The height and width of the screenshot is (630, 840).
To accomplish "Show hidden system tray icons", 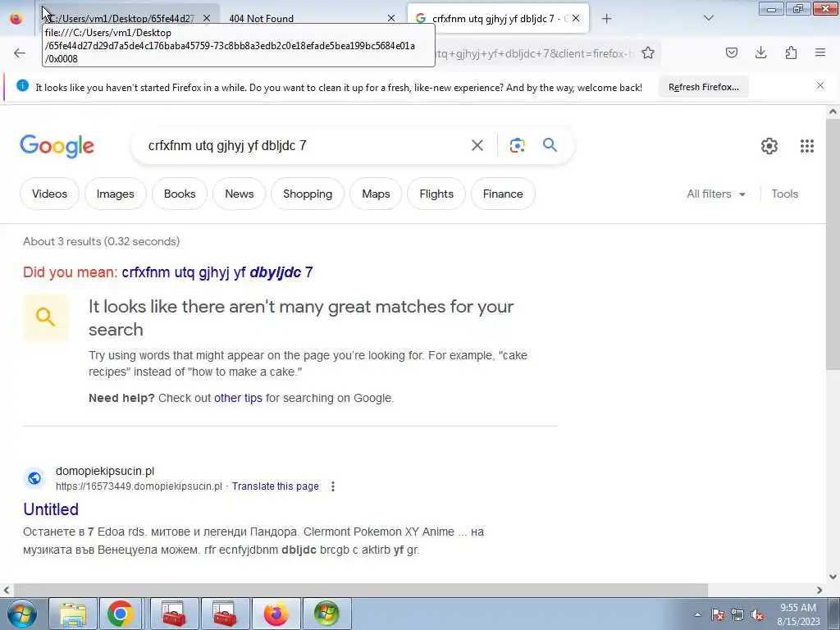I will (x=697, y=614).
